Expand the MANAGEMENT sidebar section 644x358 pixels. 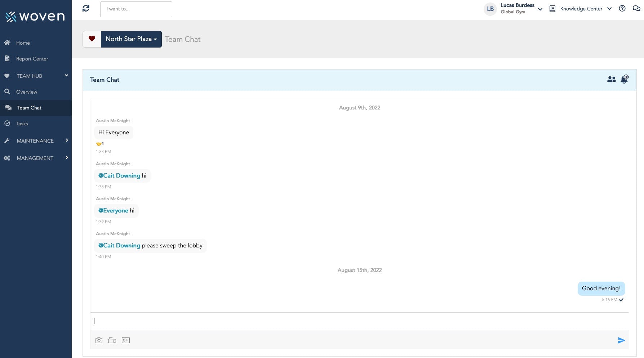36,158
